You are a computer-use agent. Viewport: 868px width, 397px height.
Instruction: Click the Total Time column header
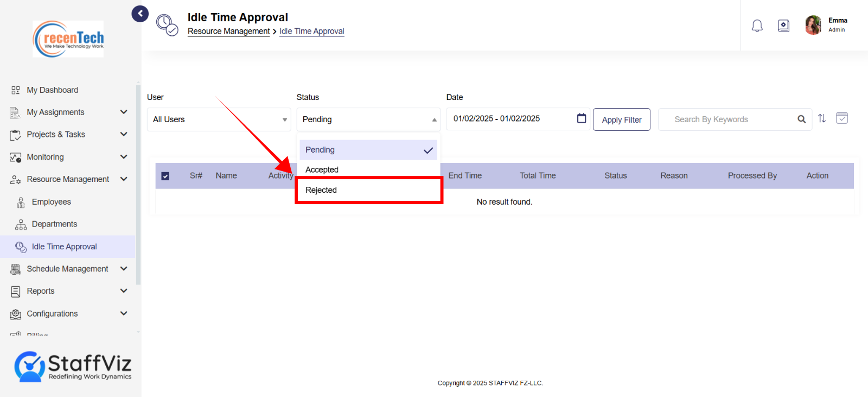(x=538, y=176)
